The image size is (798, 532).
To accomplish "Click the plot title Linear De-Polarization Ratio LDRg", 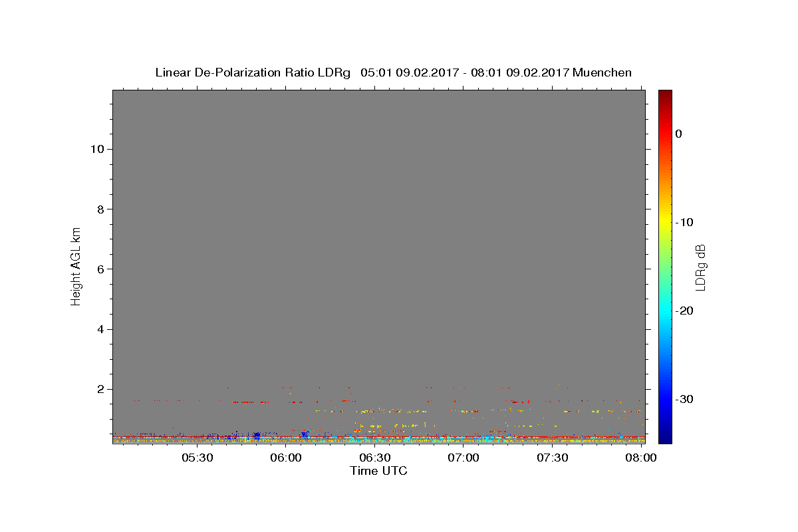I will point(253,72).
